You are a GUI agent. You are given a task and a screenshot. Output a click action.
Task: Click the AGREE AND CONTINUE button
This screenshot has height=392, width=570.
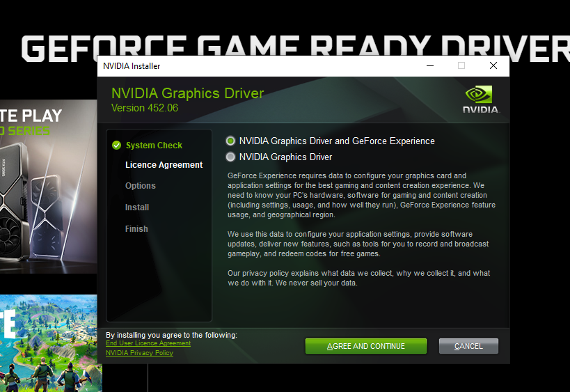pos(365,346)
